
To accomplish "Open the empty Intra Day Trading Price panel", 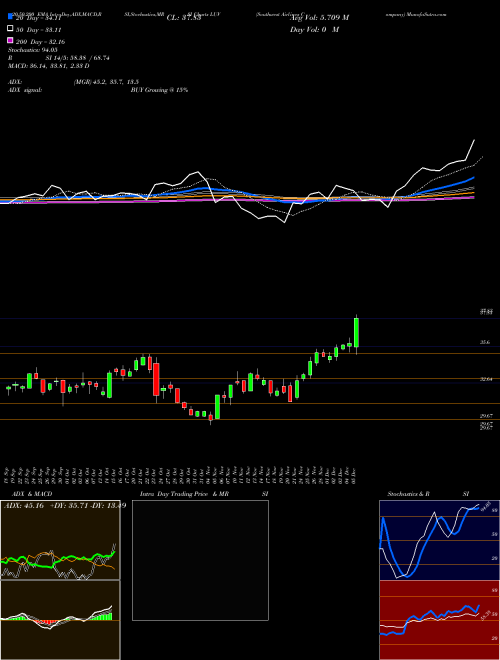I will [x=200, y=560].
